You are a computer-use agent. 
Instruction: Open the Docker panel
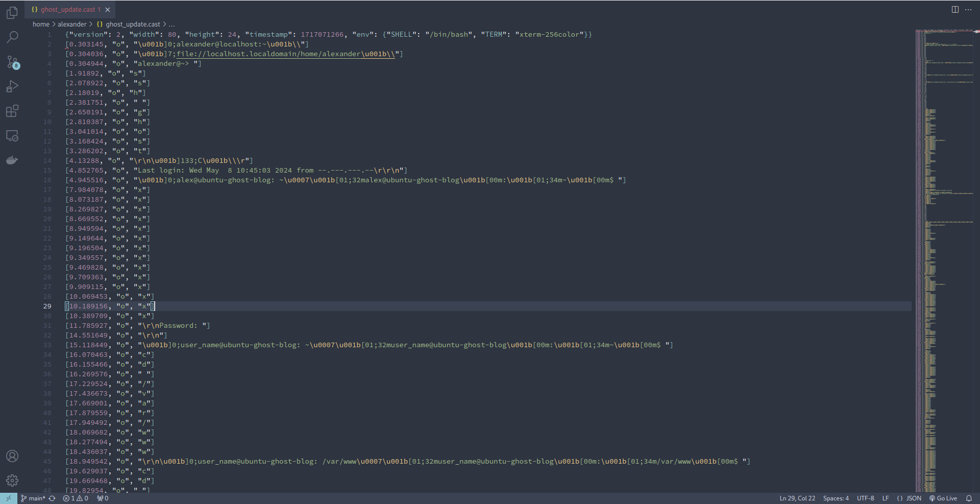12,160
